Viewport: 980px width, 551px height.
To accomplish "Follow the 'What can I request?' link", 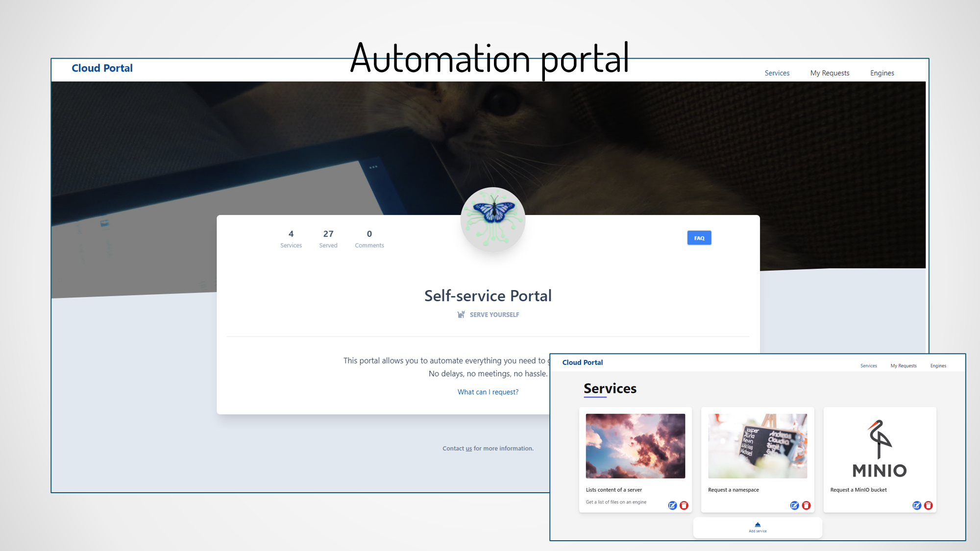I will click(x=488, y=392).
